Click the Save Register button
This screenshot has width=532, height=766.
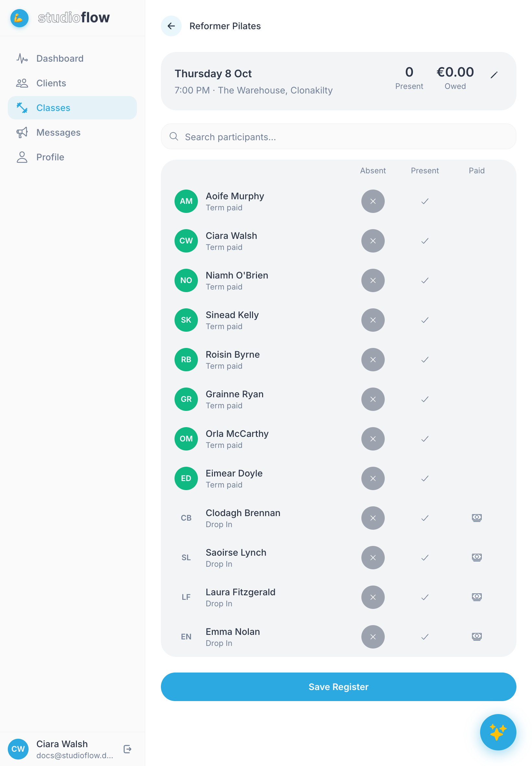point(338,686)
